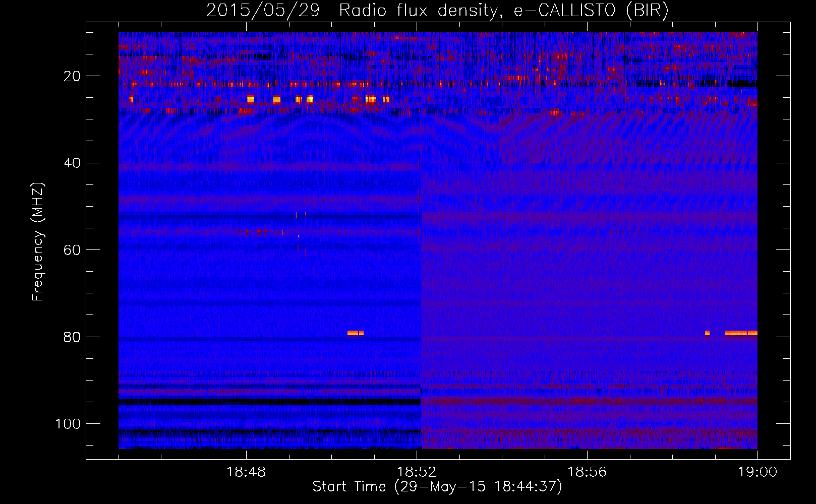Click the 'Start Time (29-May-15 18:44:37)' axis label
Image resolution: width=816 pixels, height=504 pixels.
437,487
